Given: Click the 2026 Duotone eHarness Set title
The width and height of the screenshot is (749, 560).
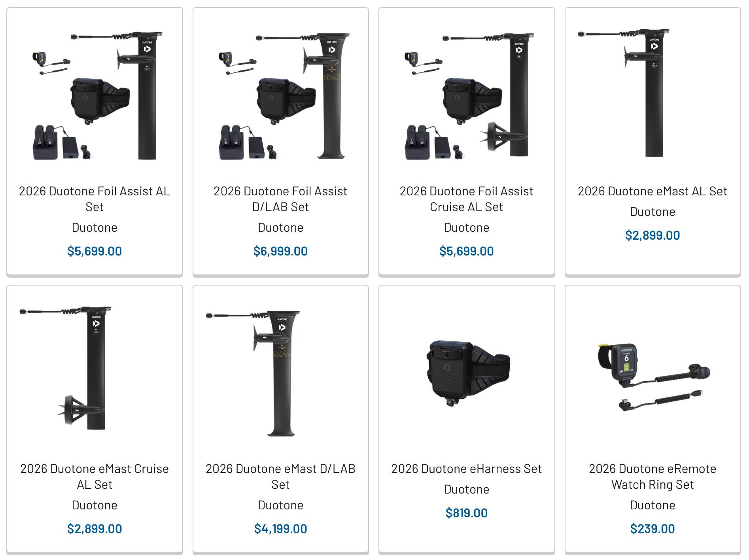Looking at the screenshot, I should [x=467, y=469].
